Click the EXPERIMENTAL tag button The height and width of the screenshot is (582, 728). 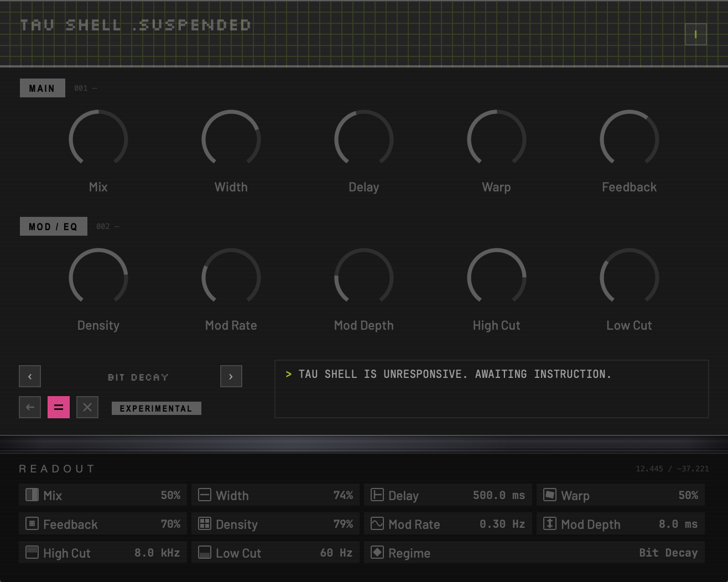(157, 408)
